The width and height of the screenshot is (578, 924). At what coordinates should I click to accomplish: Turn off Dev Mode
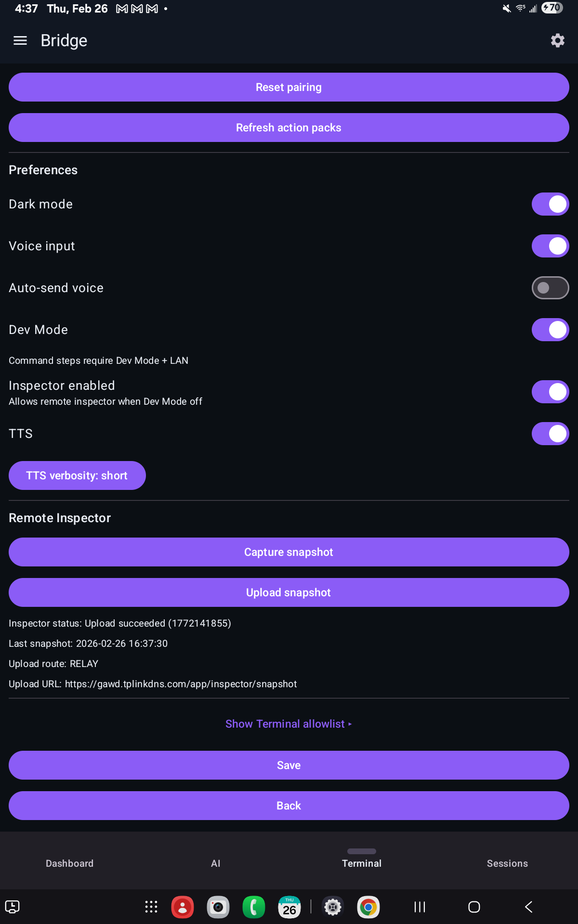pos(550,330)
